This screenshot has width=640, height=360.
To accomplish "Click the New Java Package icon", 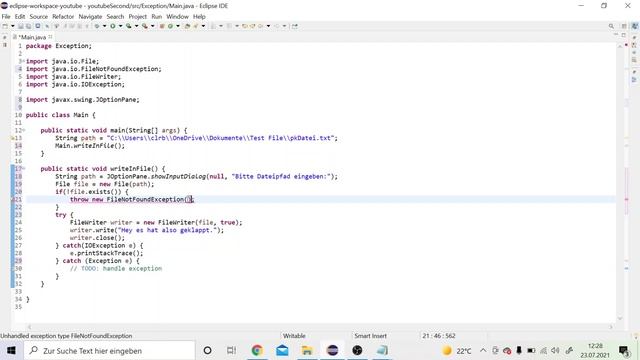I will click(x=162, y=26).
